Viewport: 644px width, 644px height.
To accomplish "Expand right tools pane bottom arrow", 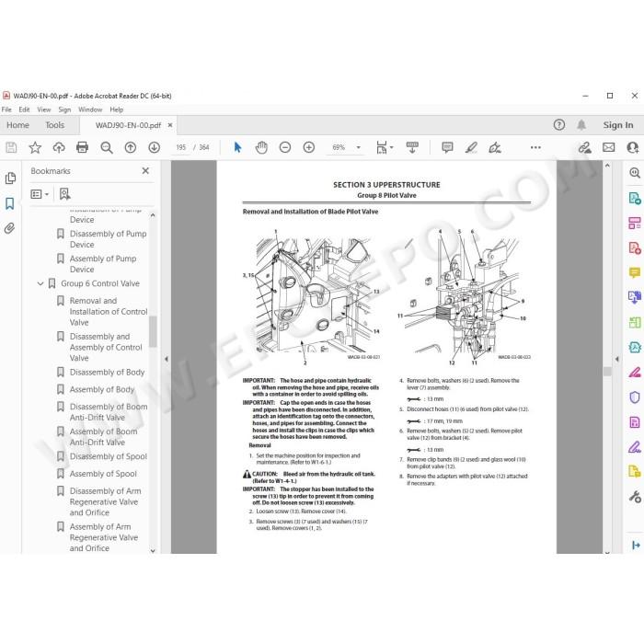I will 636,545.
